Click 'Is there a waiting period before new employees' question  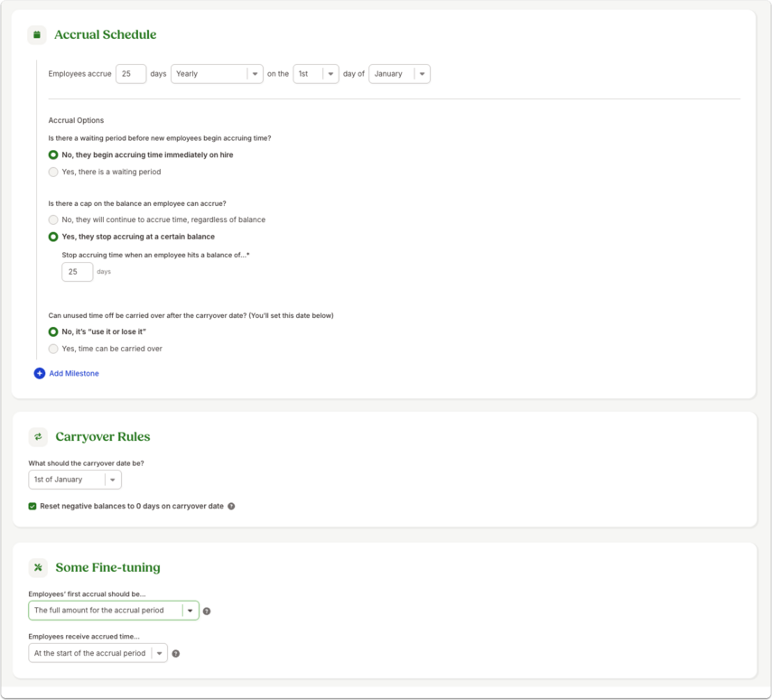click(160, 138)
